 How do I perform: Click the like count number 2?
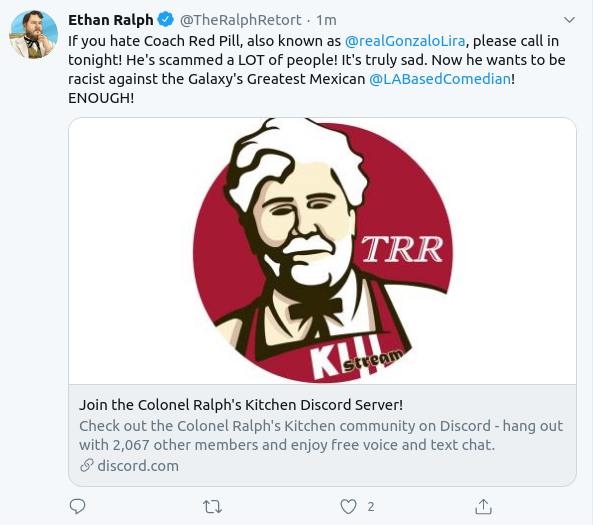(x=371, y=506)
